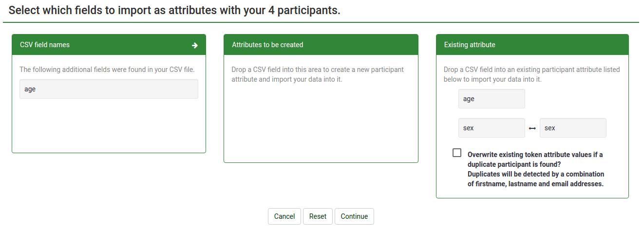Viewport: 644px width, 230px height.
Task: Enable overwrite existing token attribute values checkbox
Action: point(457,153)
